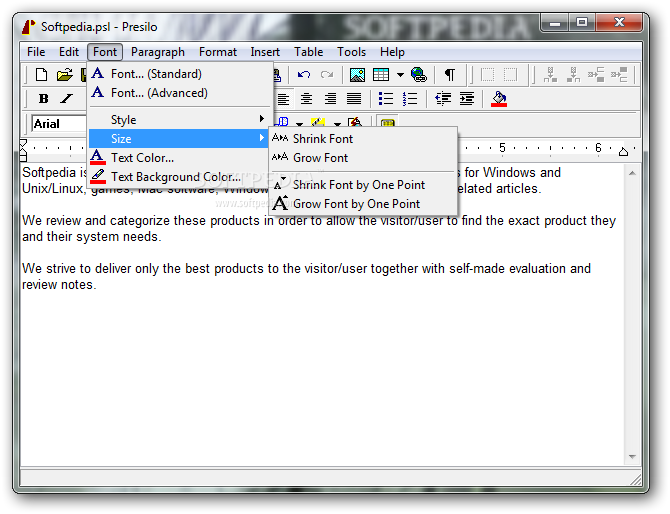This screenshot has height=514, width=670.
Task: Click the scrollbar down arrow
Action: click(632, 457)
